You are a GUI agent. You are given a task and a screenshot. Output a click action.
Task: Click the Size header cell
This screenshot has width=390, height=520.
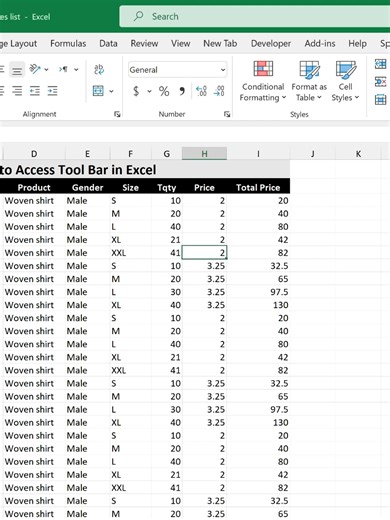tap(130, 187)
